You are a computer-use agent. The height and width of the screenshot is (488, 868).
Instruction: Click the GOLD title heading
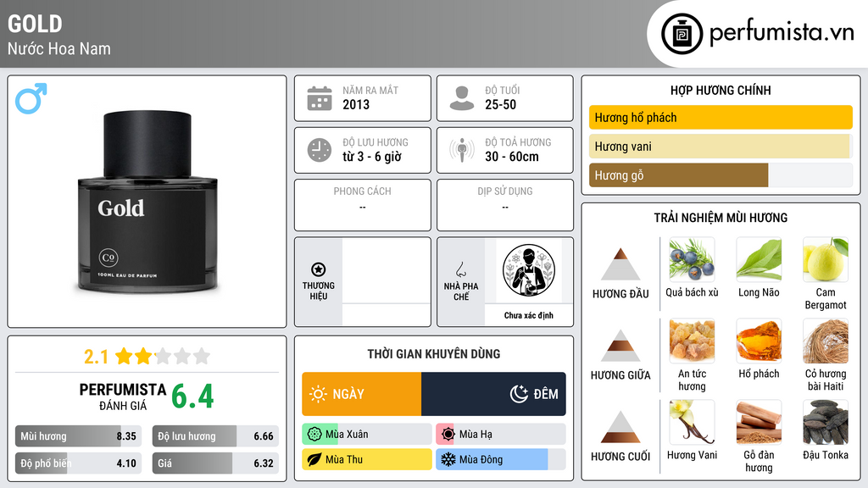[x=35, y=24]
